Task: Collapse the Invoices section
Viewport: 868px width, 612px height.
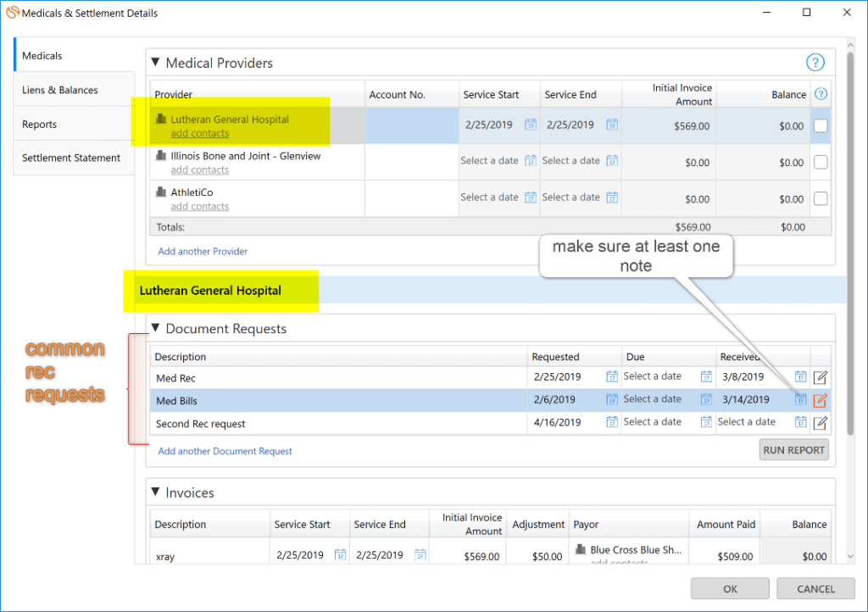Action: point(156,492)
